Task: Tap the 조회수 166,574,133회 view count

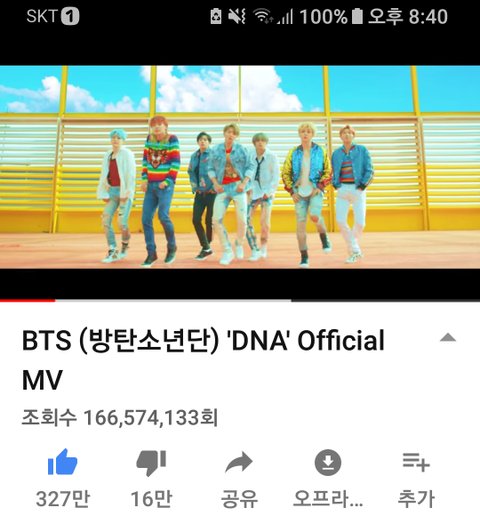Action: (120, 417)
